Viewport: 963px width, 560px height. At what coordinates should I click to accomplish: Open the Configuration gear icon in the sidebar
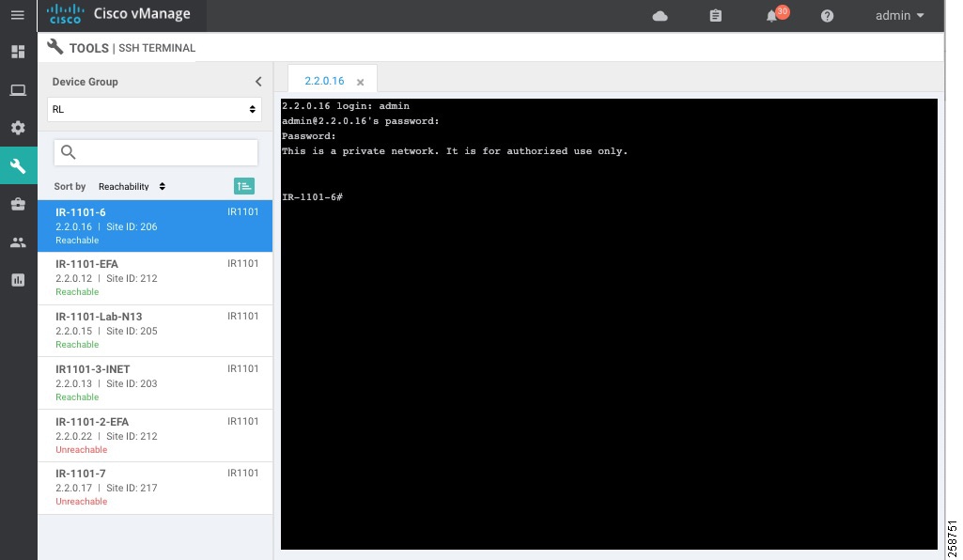pos(18,128)
